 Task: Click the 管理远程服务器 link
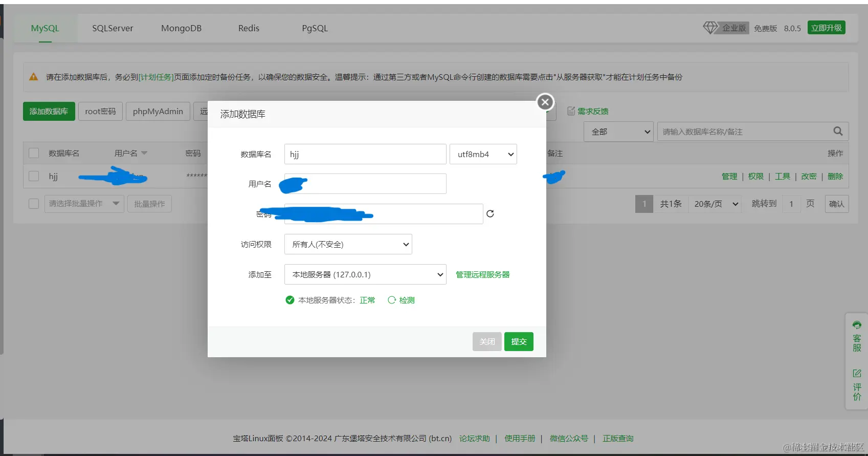point(483,274)
